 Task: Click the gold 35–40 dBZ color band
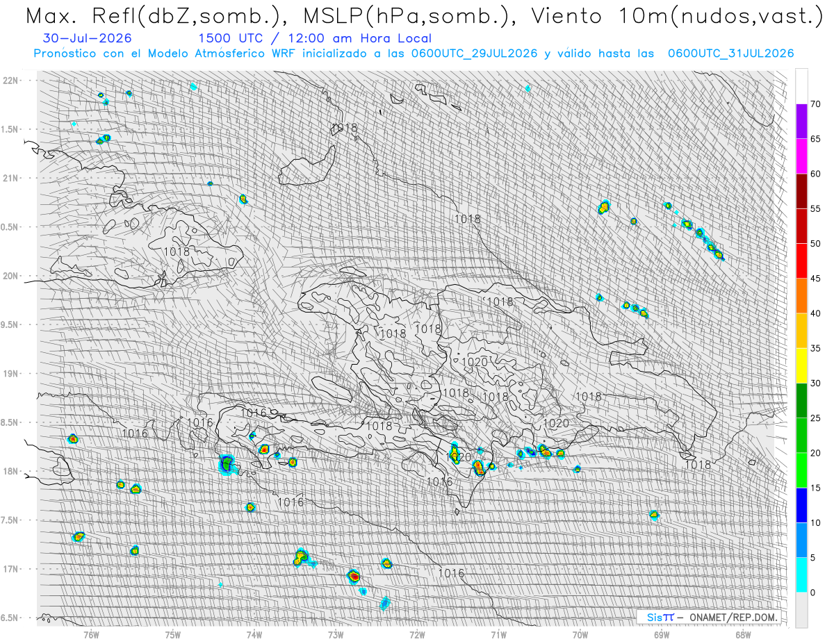pos(801,331)
